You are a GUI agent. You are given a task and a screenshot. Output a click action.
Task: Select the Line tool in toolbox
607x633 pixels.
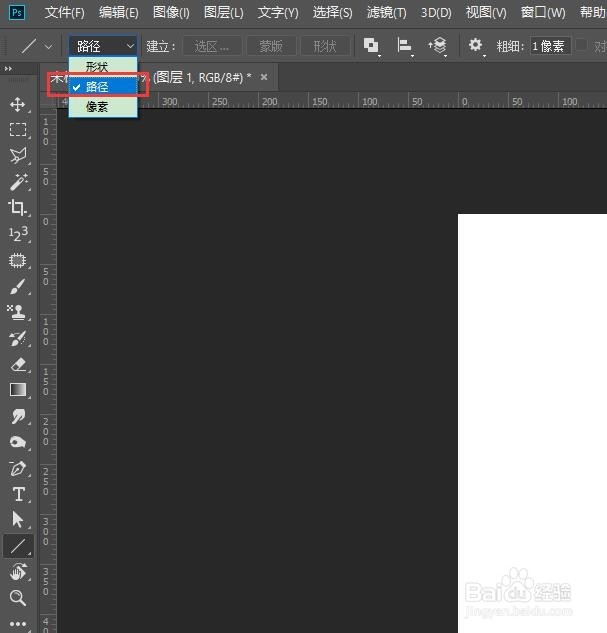18,546
